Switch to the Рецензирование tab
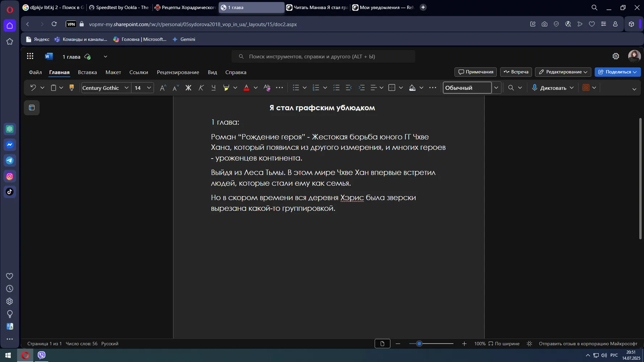The height and width of the screenshot is (362, 644). tap(178, 72)
